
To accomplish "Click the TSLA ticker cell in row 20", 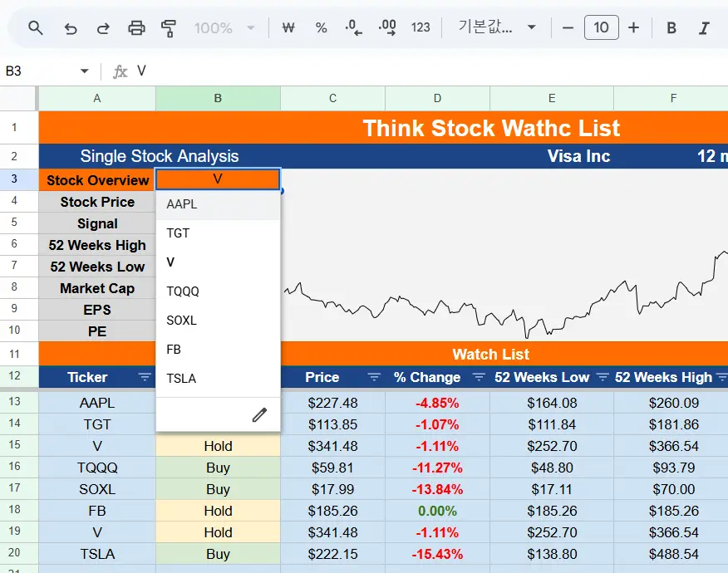I will pyautogui.click(x=97, y=554).
